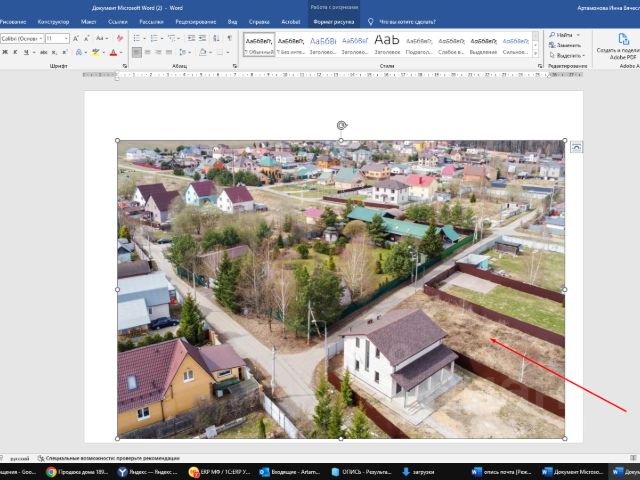Click the bulleted list icon
Image resolution: width=640 pixels, height=480 pixels.
click(135, 38)
